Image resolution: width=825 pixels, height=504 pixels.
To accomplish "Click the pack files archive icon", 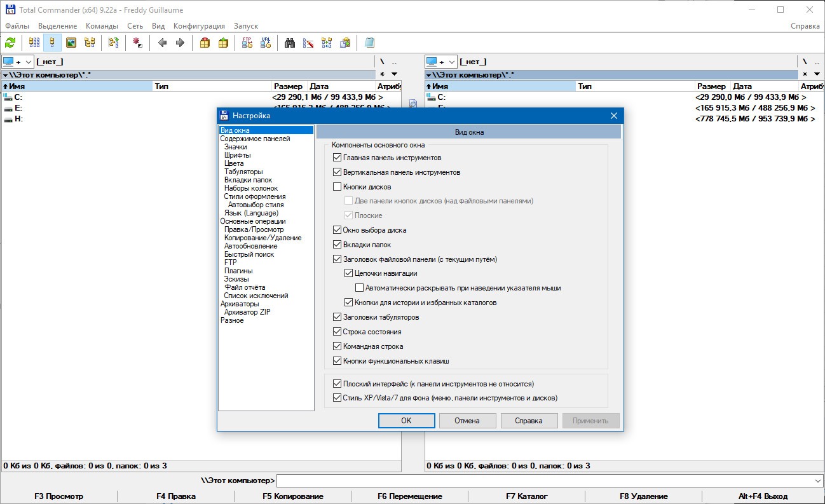I will 205,43.
